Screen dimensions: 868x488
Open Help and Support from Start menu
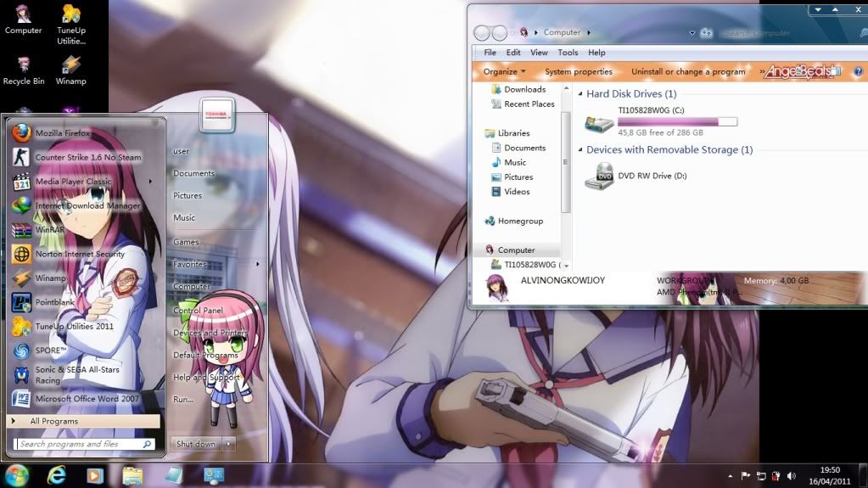[x=206, y=377]
